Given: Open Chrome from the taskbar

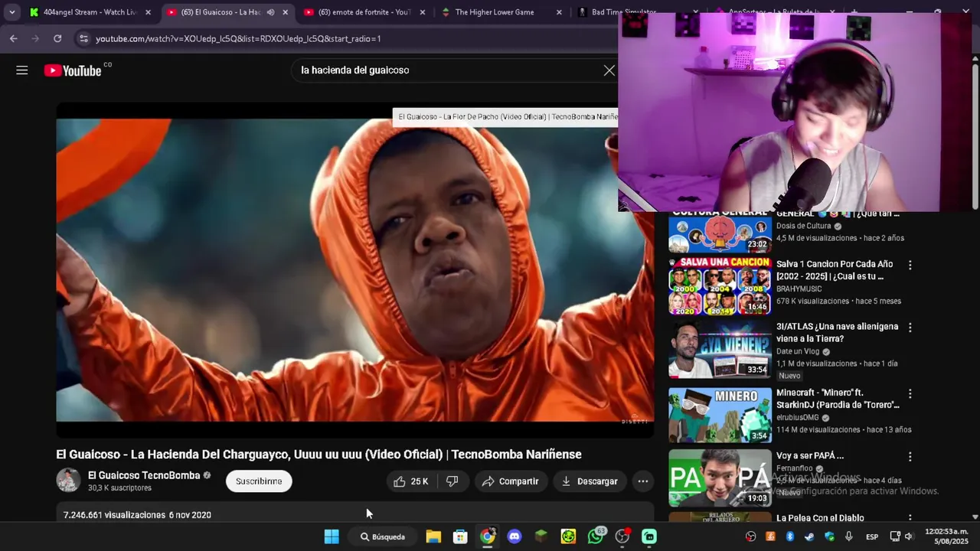Looking at the screenshot, I should (x=488, y=536).
